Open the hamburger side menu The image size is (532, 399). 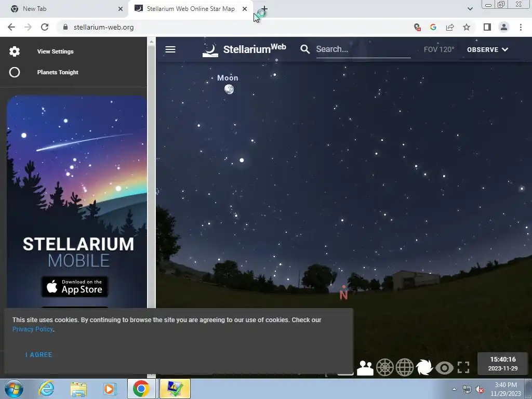(170, 49)
